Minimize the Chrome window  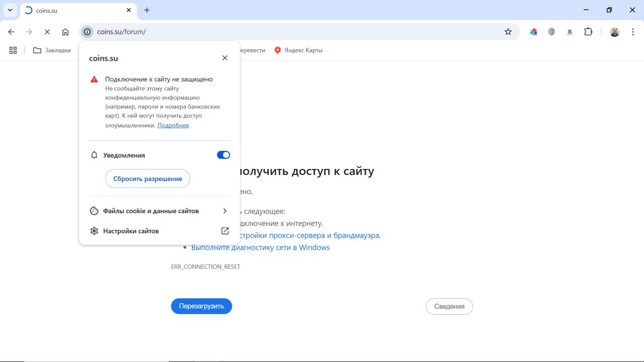pos(586,10)
